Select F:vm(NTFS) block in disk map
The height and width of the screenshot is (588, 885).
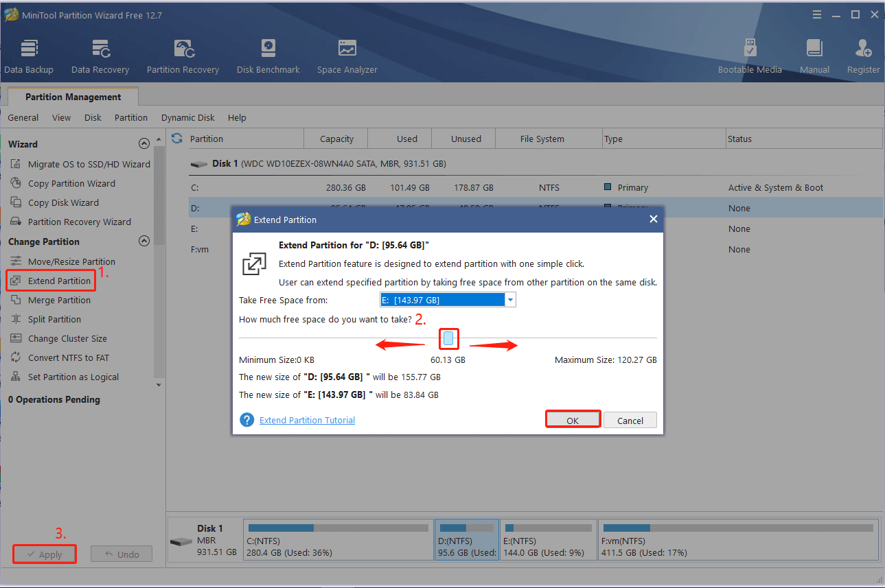737,539
